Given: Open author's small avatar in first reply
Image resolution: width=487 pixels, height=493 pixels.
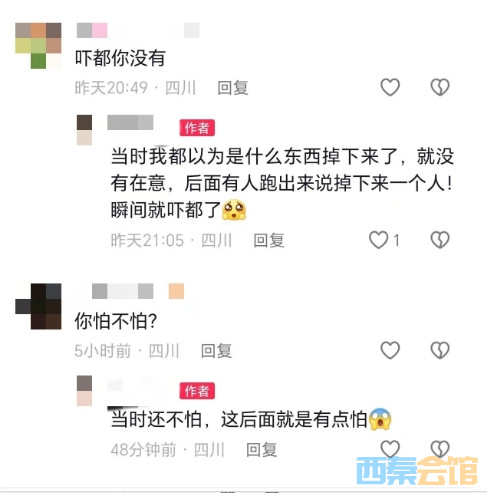Looking at the screenshot, I should point(84,130).
